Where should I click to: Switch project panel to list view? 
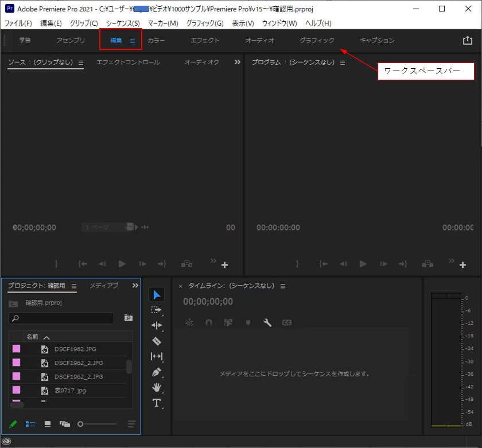coord(30,424)
